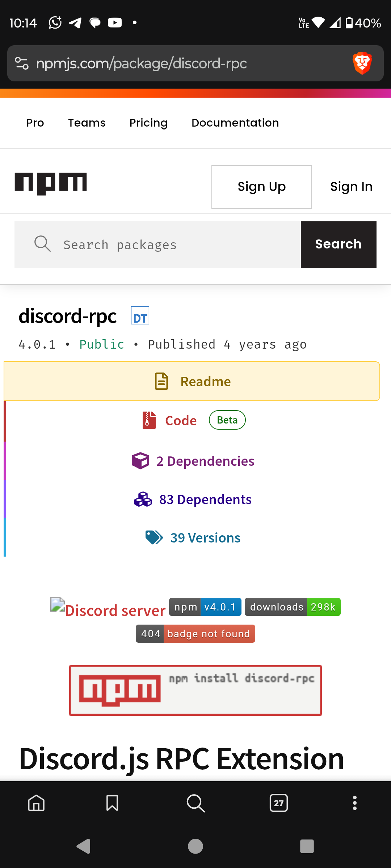Open Documentation link in top nav
This screenshot has width=391, height=868.
pyautogui.click(x=235, y=123)
